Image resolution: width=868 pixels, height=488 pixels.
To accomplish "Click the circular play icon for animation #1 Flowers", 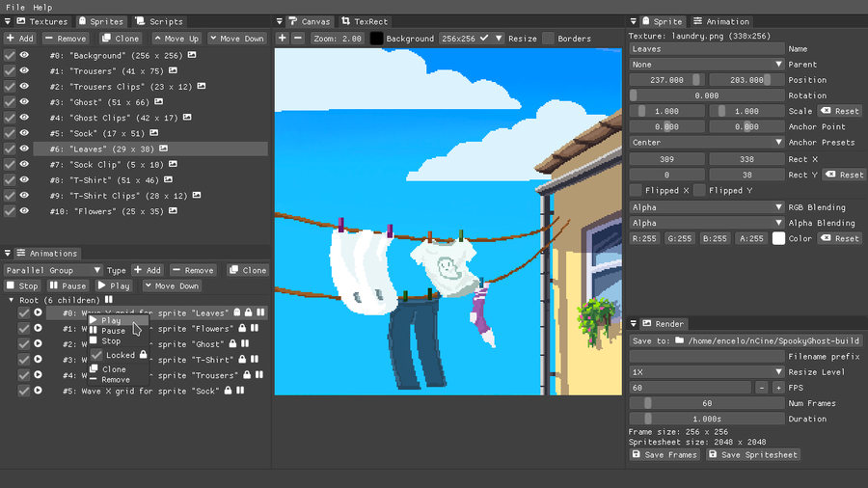I will pyautogui.click(x=38, y=328).
